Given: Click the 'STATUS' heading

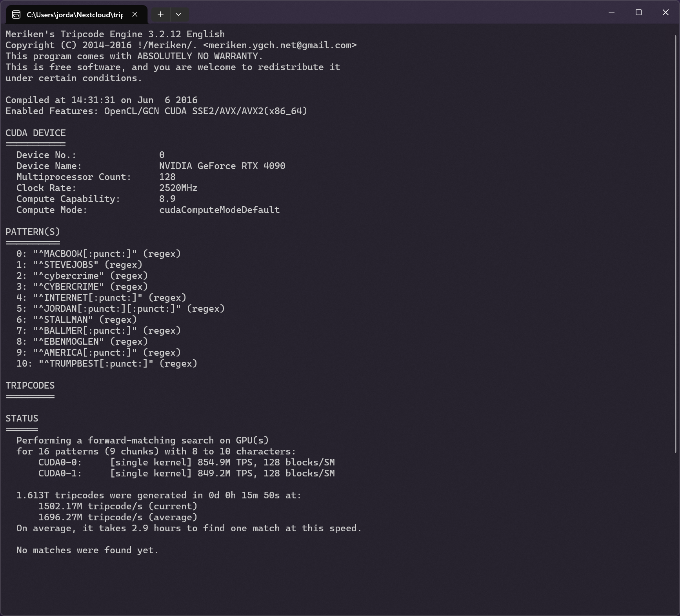Looking at the screenshot, I should pos(22,419).
